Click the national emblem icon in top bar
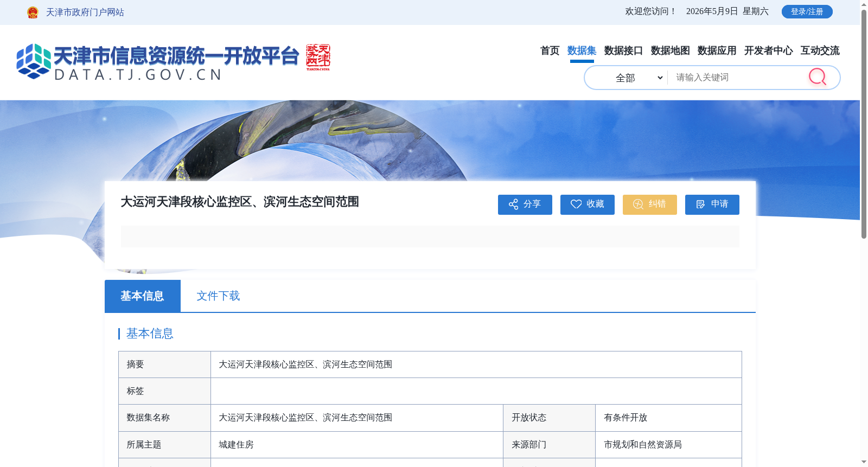Image resolution: width=868 pixels, height=467 pixels. click(33, 12)
